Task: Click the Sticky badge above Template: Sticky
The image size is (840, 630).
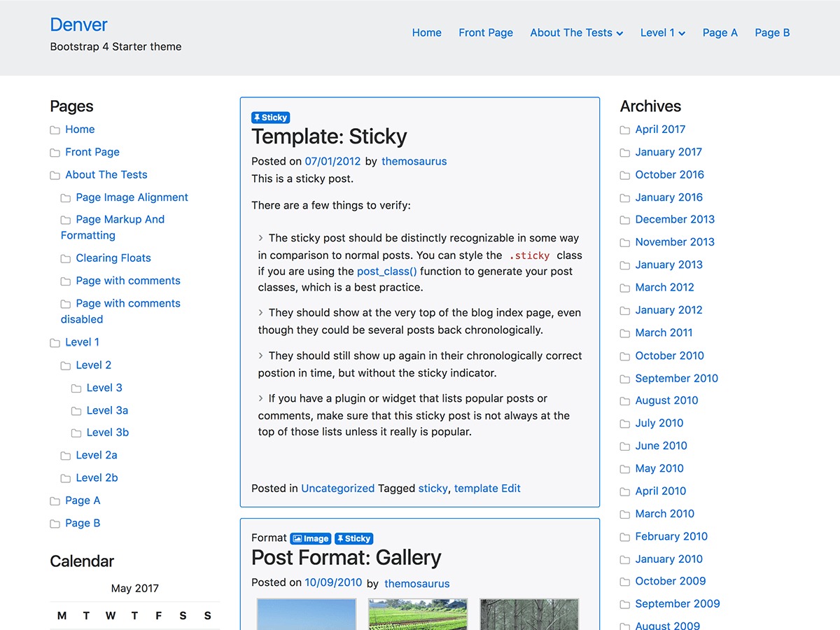Action: tap(270, 118)
